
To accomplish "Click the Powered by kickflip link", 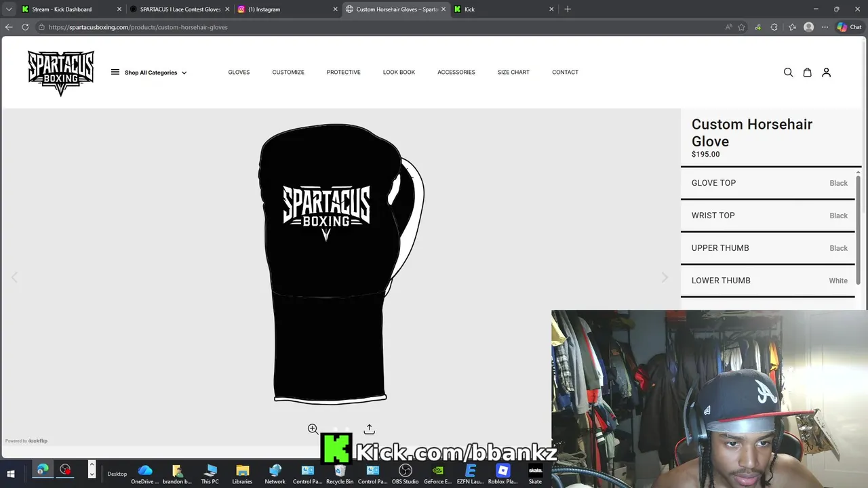I will coord(26,441).
